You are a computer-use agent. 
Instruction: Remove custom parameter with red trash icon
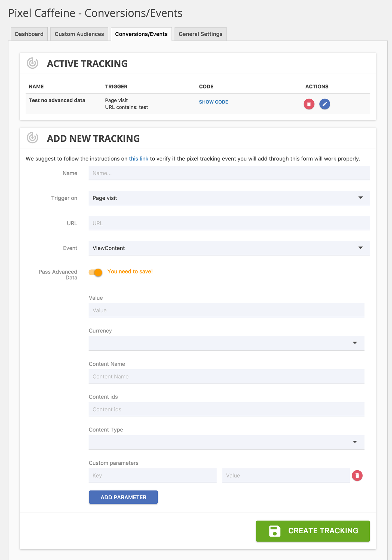click(x=357, y=476)
